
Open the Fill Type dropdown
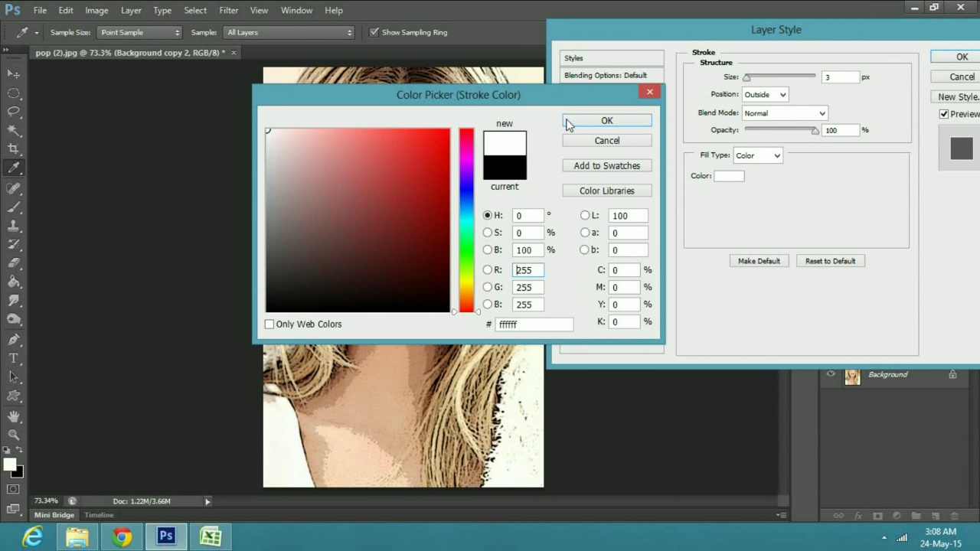757,155
